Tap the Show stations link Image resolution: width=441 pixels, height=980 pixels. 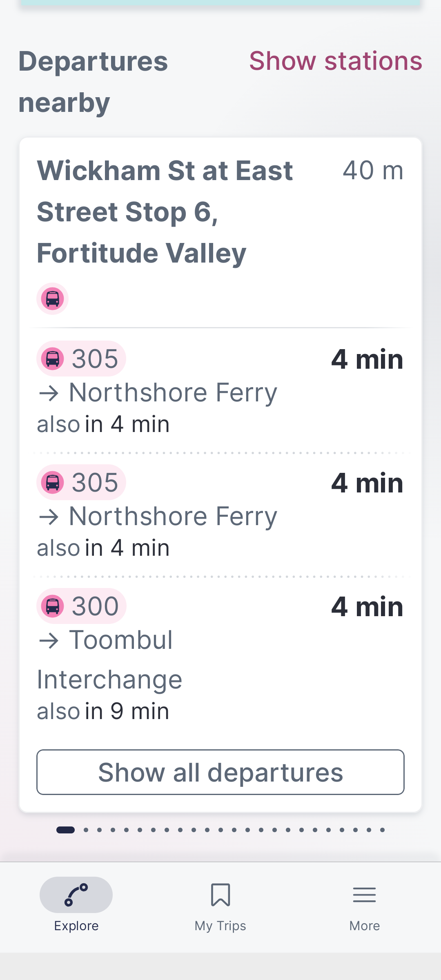(336, 61)
